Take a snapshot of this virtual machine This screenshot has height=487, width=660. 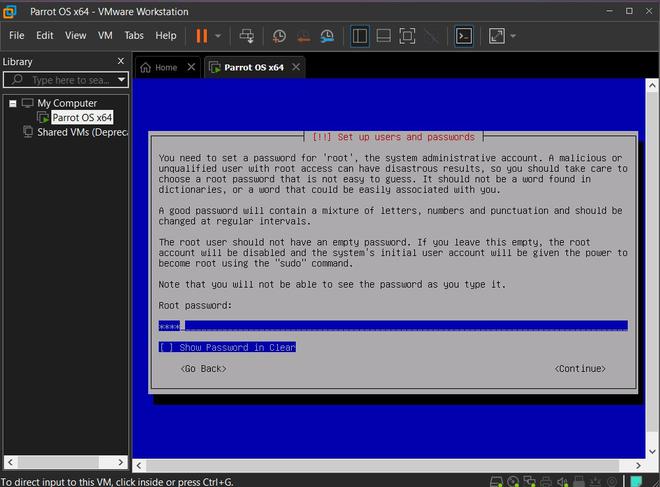coord(279,36)
